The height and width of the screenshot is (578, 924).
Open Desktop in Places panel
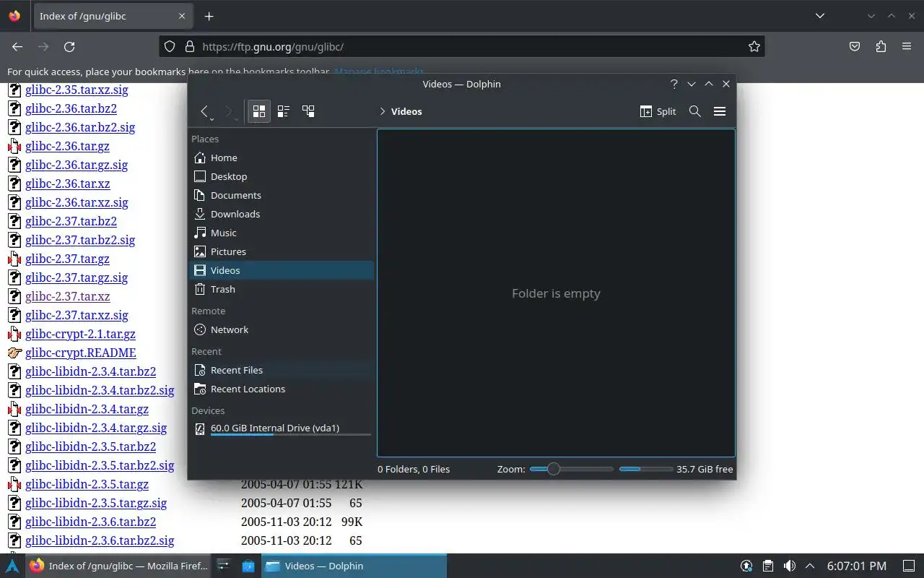pyautogui.click(x=282, y=176)
